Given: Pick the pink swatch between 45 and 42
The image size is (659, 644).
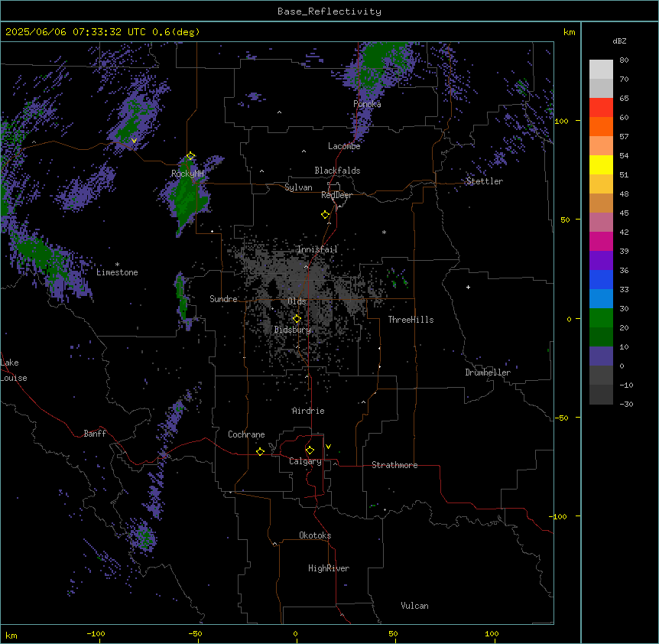Looking at the screenshot, I should point(601,223).
